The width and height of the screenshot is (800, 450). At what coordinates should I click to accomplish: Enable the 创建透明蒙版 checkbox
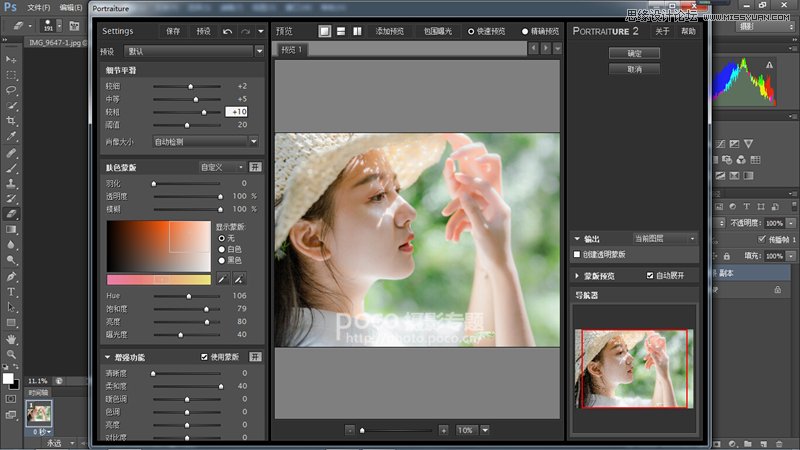[578, 255]
